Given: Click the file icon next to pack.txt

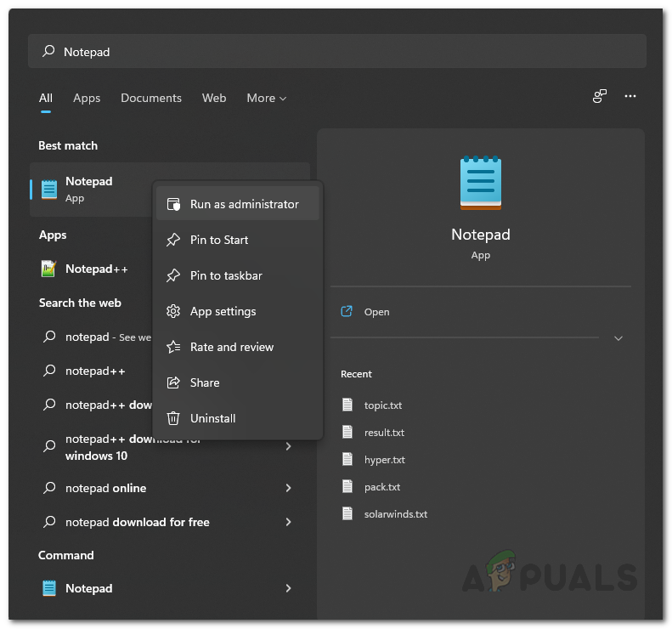Looking at the screenshot, I should click(x=347, y=486).
